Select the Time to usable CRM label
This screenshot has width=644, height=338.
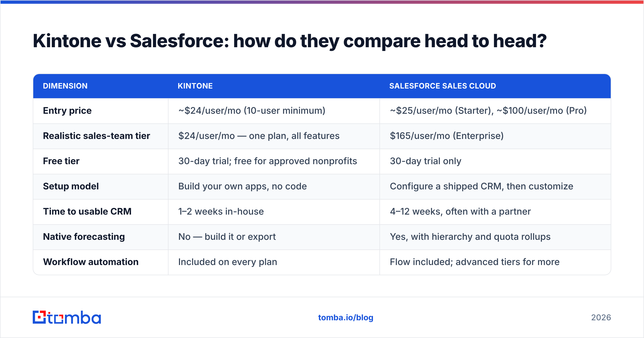[x=87, y=211]
